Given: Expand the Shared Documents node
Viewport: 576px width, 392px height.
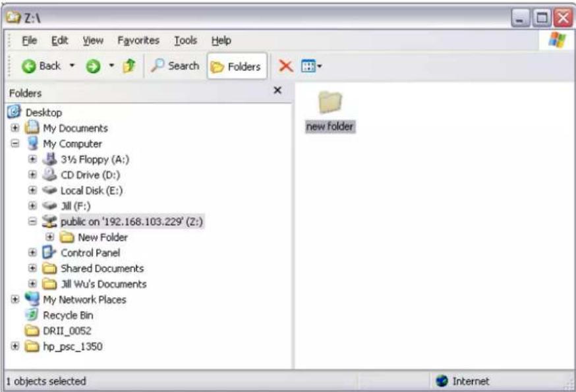Looking at the screenshot, I should pos(32,268).
